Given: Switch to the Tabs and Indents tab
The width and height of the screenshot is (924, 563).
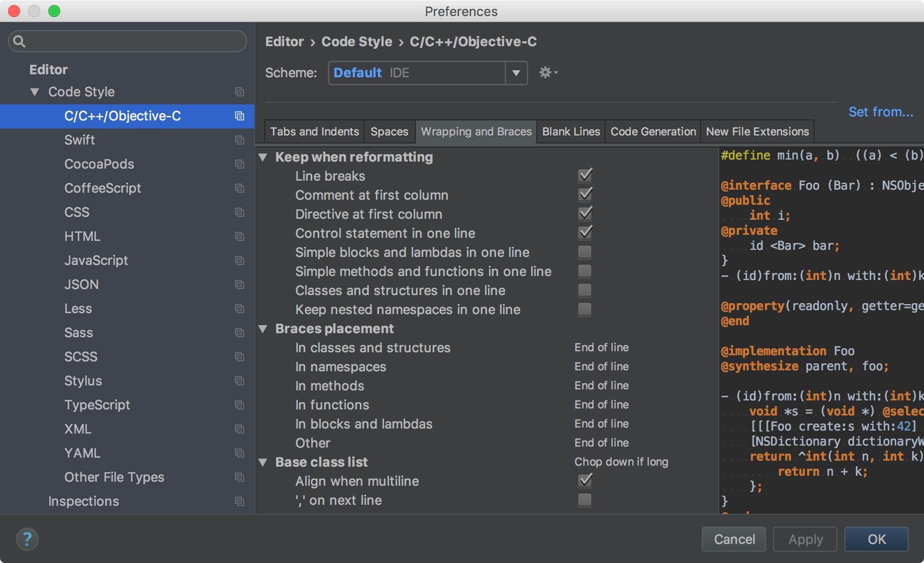Looking at the screenshot, I should click(x=314, y=131).
